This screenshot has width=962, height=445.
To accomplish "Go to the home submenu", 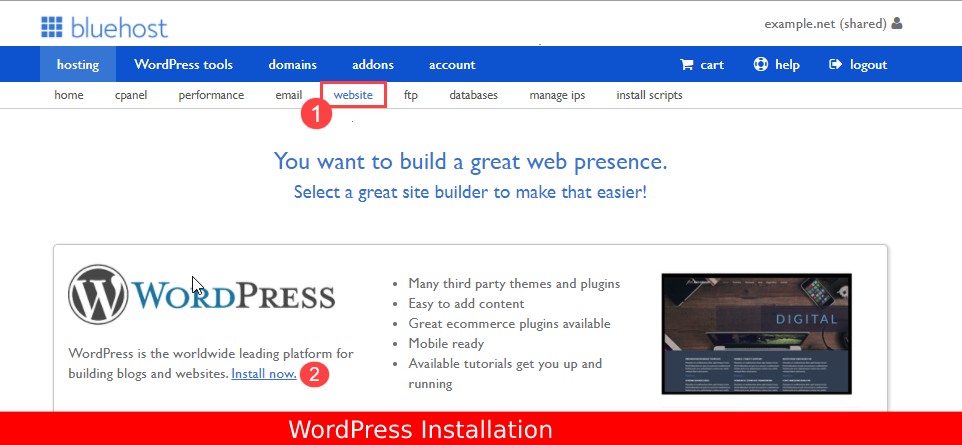I will click(69, 95).
